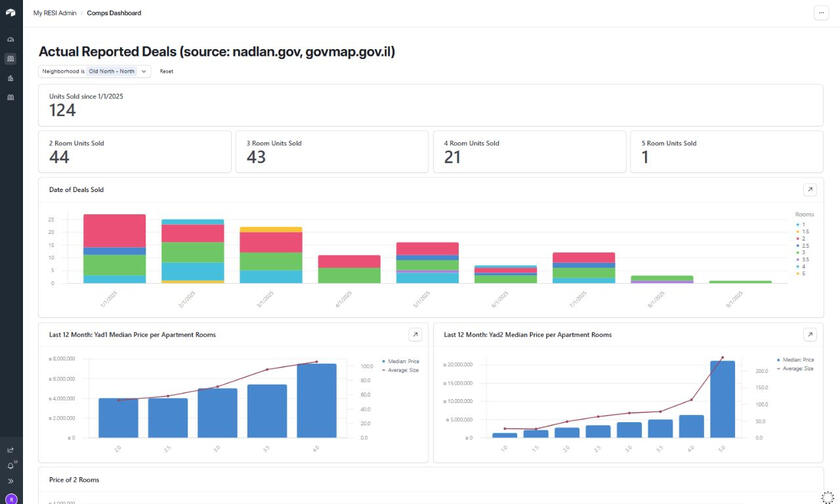Select the Comps Dashboard breadcrumb

(x=114, y=13)
